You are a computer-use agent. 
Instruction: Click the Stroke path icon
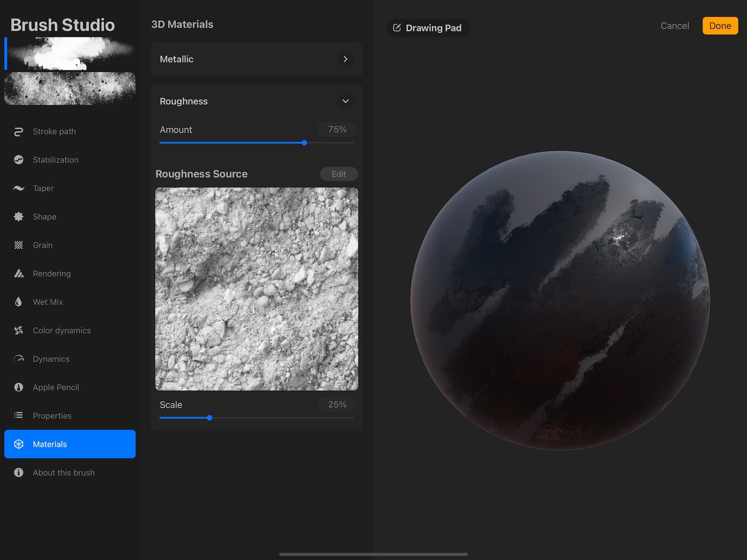(19, 131)
